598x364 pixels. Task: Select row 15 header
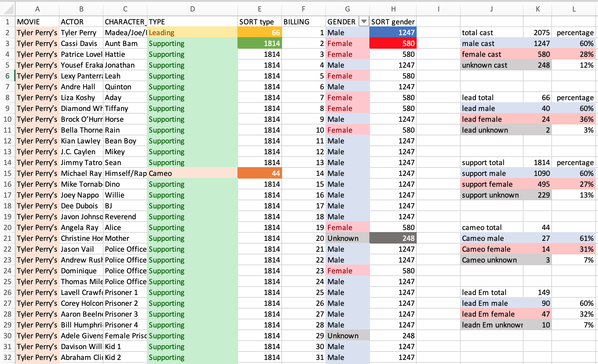click(7, 173)
